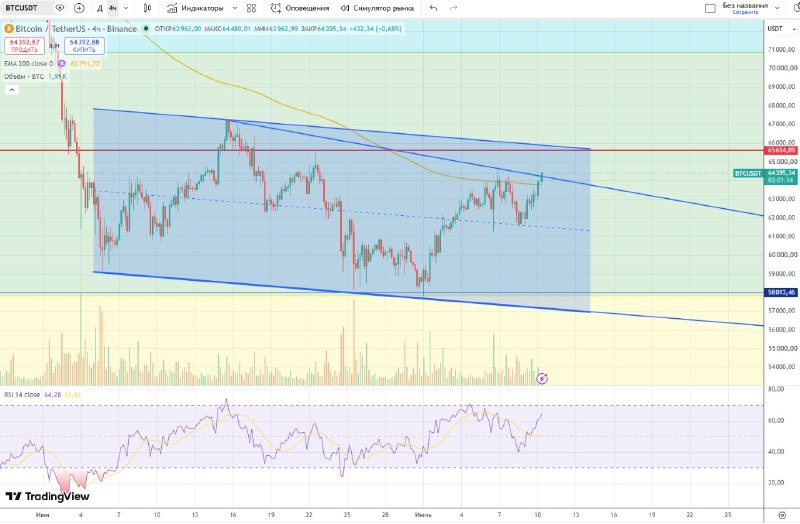Screen dimensions: 800x524
Task: Click the Bitcoin / TetherUS chart title
Action: pyautogui.click(x=76, y=29)
